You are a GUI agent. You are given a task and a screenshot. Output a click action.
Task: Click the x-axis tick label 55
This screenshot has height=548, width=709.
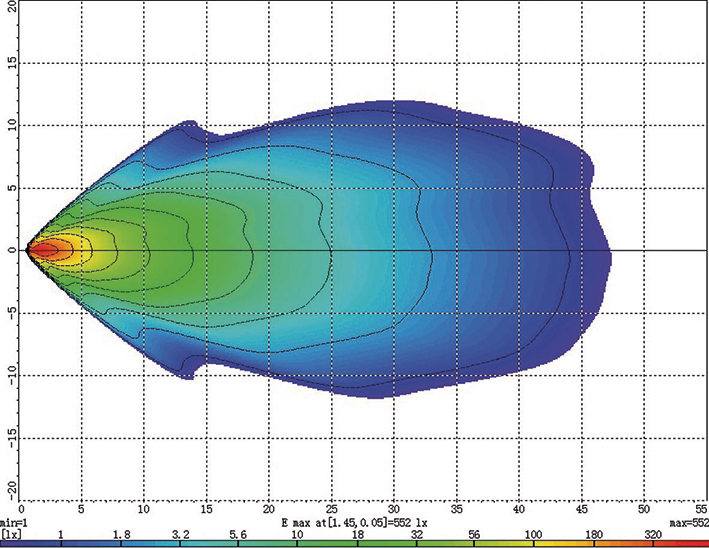click(x=700, y=510)
